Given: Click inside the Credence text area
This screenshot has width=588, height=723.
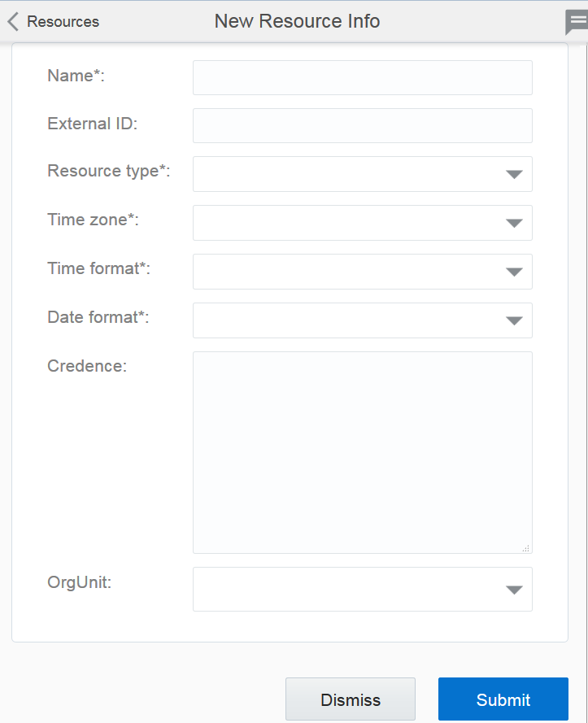Looking at the screenshot, I should click(x=362, y=452).
